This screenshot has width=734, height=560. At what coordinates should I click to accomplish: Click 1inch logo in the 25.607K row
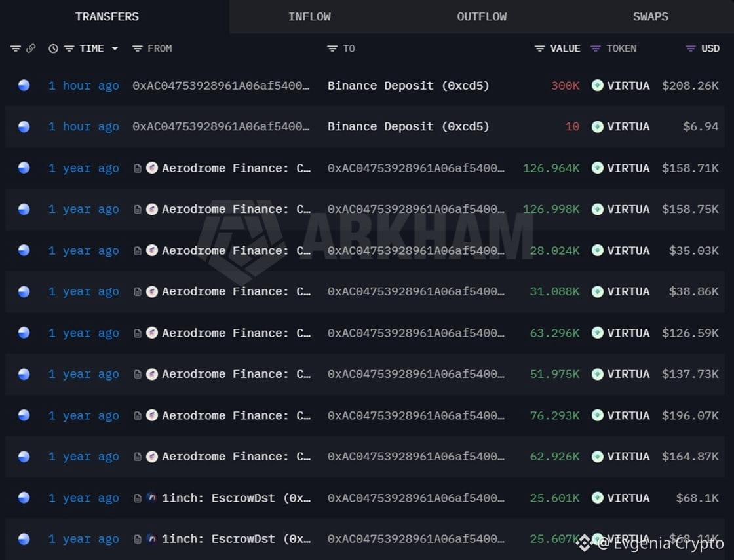coord(151,538)
